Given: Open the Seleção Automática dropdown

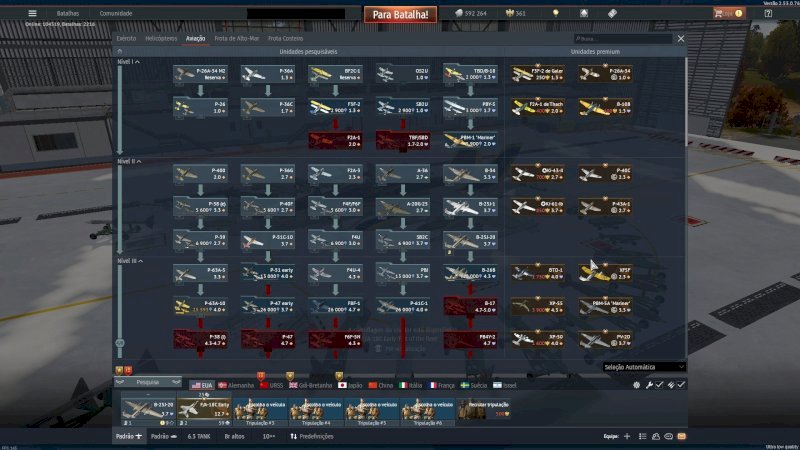Looking at the screenshot, I should (645, 367).
